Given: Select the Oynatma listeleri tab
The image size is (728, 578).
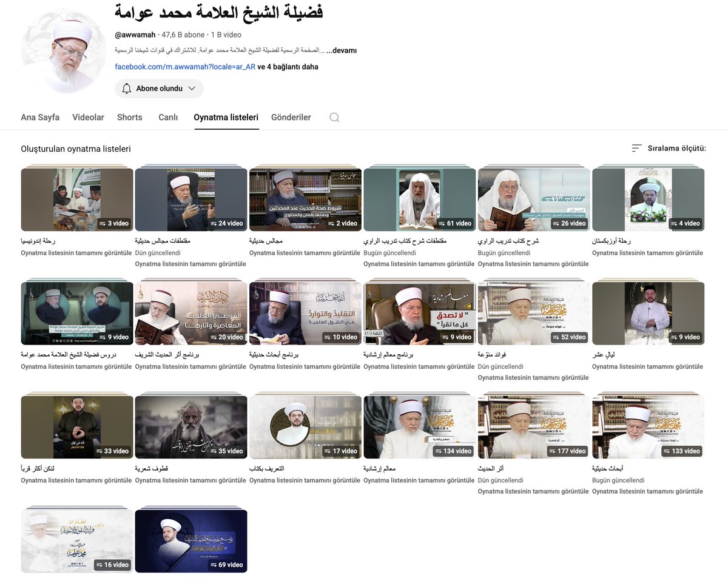Looking at the screenshot, I should coord(226,118).
